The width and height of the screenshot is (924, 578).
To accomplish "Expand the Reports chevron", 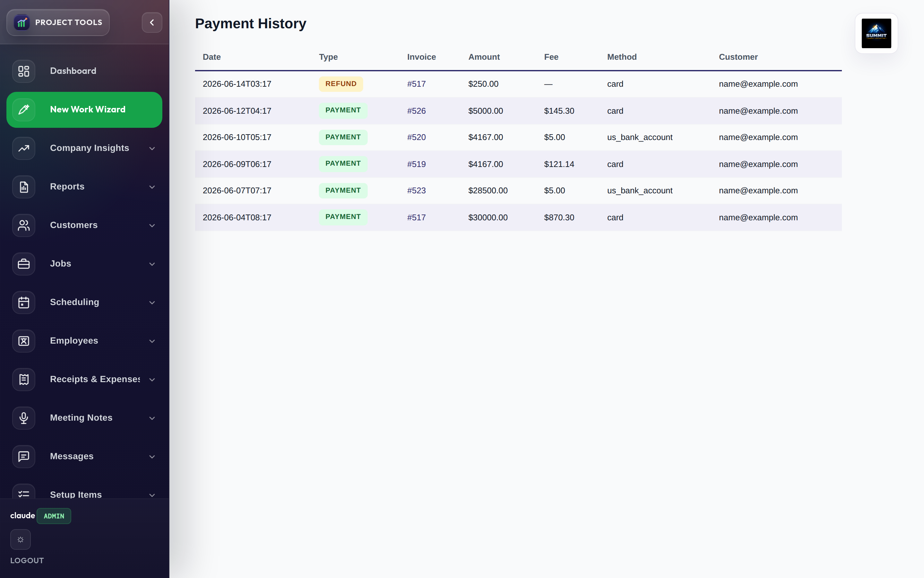I will tap(152, 187).
